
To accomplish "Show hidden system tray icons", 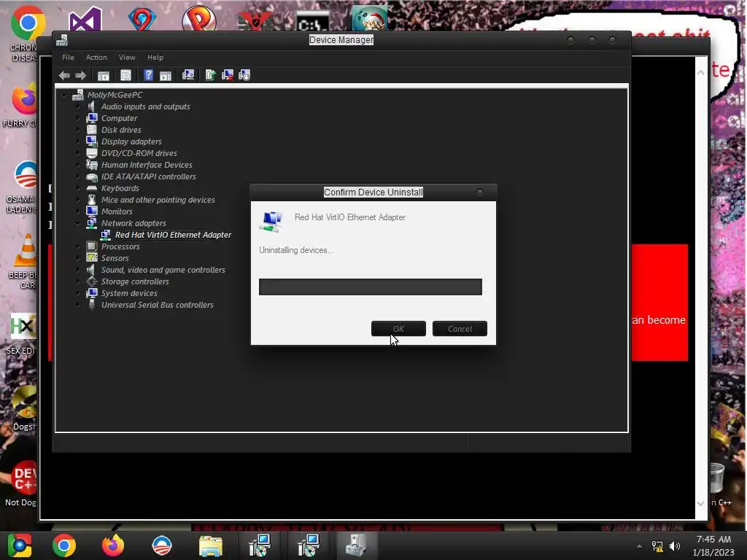I will pyautogui.click(x=639, y=546).
